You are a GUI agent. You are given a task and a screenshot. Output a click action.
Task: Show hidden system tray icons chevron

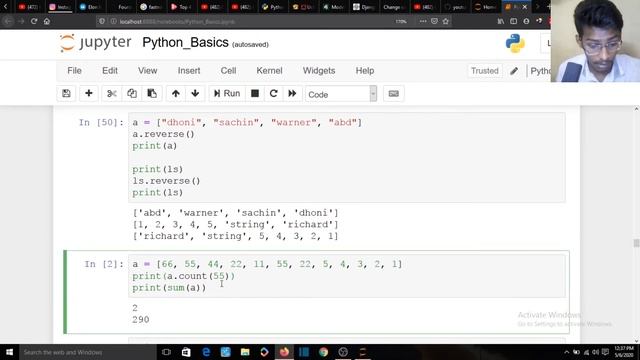point(567,352)
